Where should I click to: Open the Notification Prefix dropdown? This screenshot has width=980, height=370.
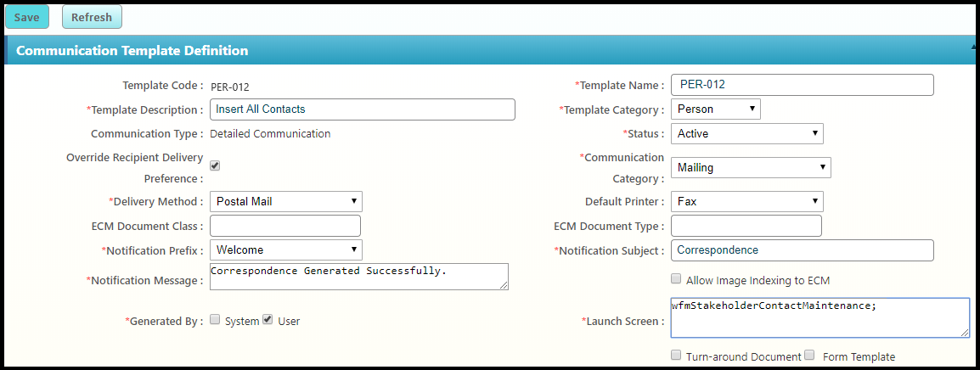click(285, 250)
